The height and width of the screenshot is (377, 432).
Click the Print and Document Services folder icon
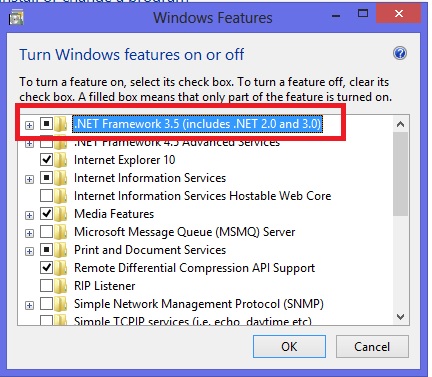[x=61, y=250]
